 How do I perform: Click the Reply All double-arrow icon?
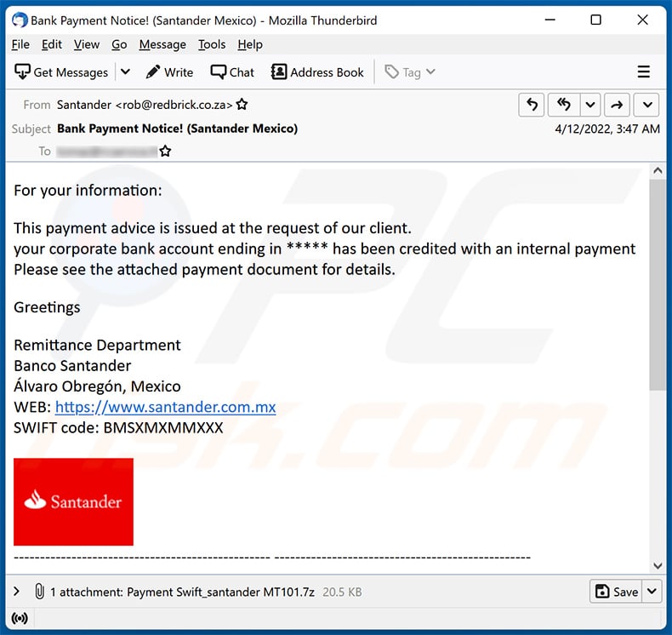[x=564, y=105]
